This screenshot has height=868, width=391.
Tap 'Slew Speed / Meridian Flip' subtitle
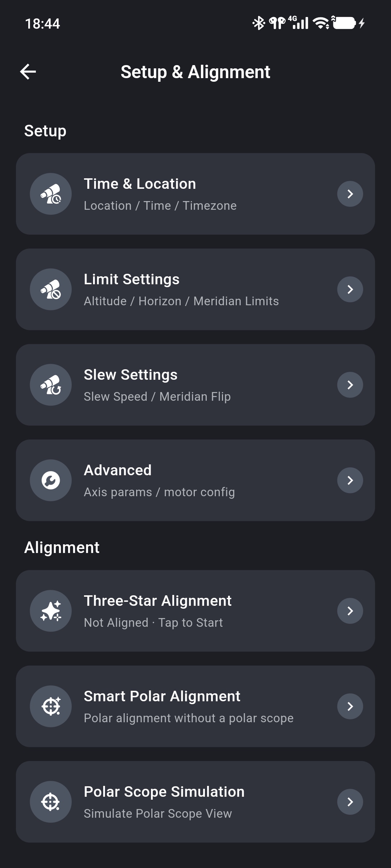coord(157,397)
